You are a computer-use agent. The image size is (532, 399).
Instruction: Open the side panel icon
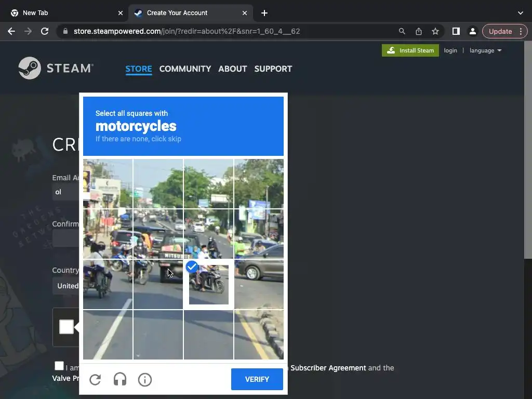point(456,31)
